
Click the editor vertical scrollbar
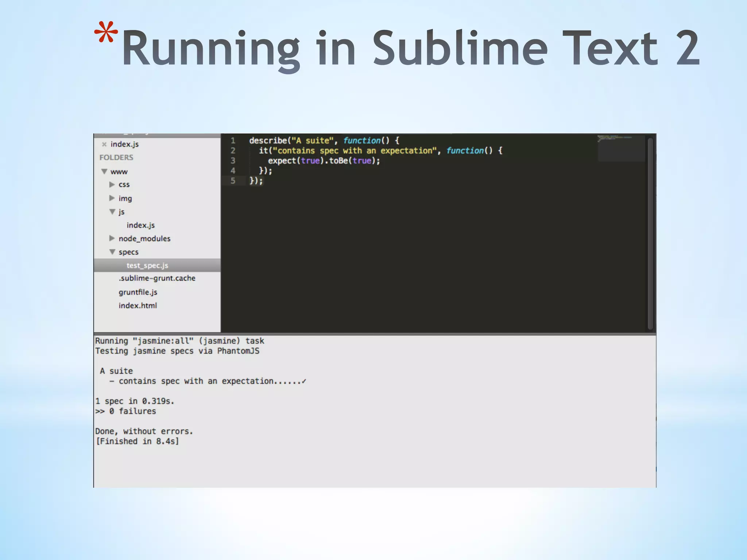(650, 233)
